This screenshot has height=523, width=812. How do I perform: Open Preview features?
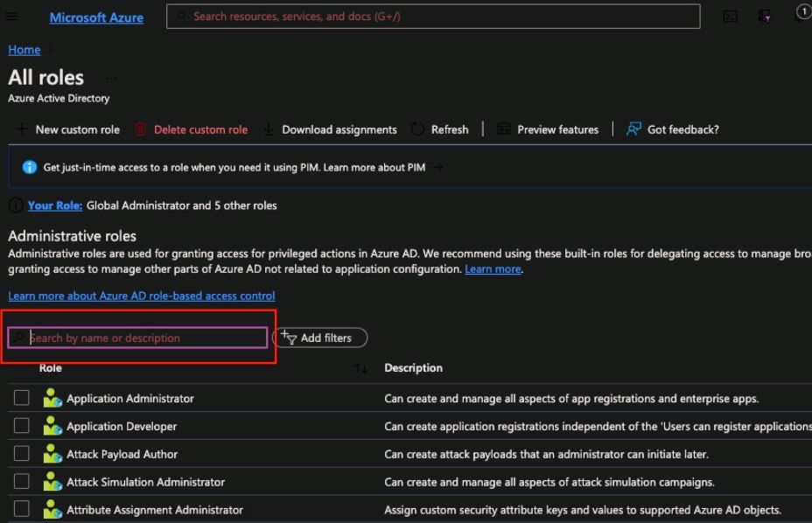[x=501, y=129]
